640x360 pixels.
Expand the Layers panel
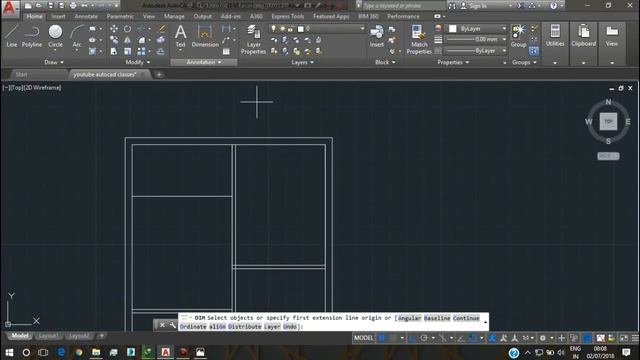pyautogui.click(x=302, y=62)
